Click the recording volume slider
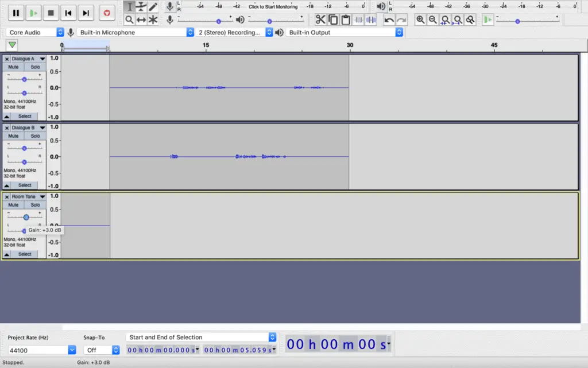This screenshot has width=588, height=368. 204,21
